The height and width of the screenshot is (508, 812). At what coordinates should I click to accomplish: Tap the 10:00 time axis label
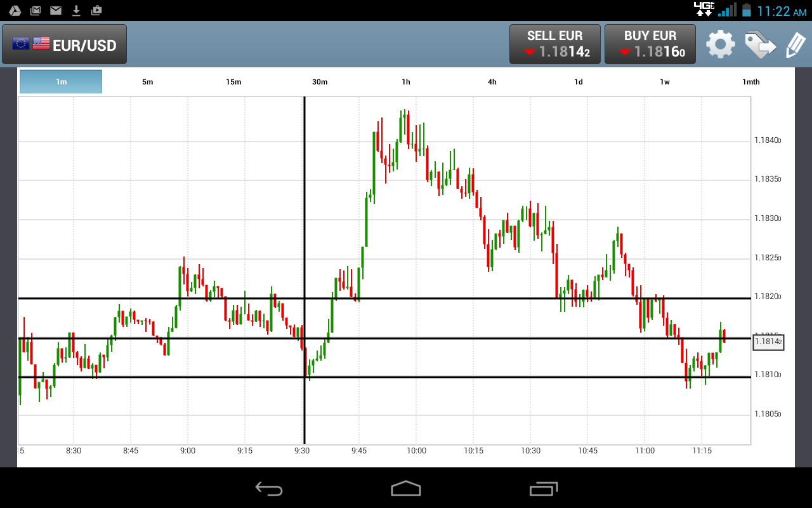click(x=416, y=451)
